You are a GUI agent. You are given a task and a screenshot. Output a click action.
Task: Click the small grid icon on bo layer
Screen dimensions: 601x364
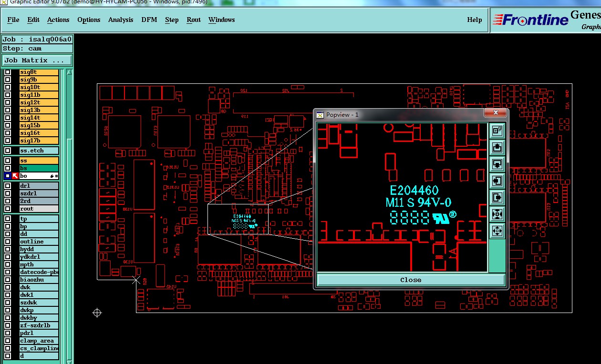(x=56, y=176)
